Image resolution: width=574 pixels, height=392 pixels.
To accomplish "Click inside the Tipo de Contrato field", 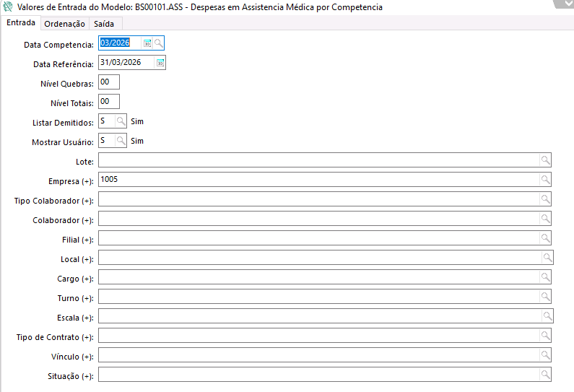I will [x=318, y=336].
